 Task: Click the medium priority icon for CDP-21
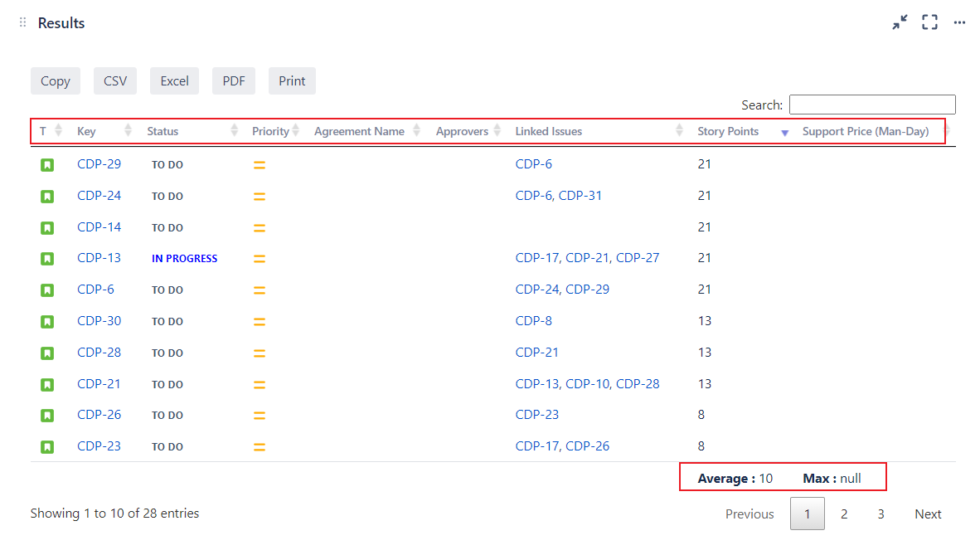[x=260, y=385]
